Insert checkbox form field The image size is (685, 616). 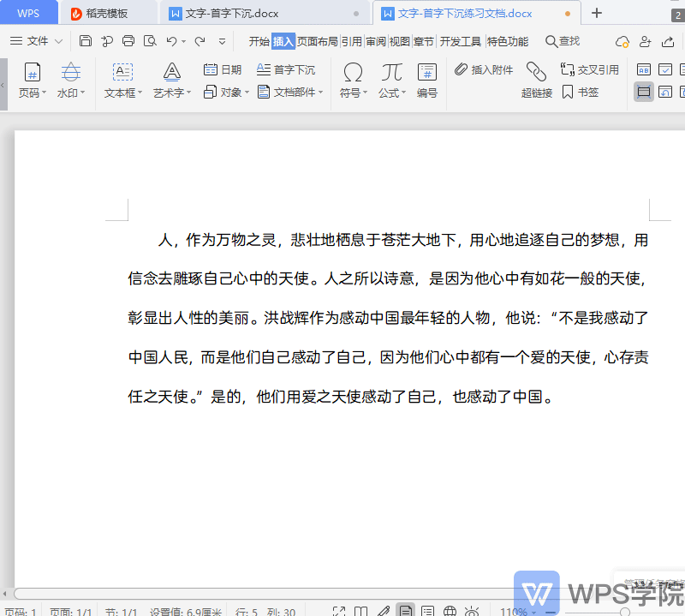[x=665, y=69]
